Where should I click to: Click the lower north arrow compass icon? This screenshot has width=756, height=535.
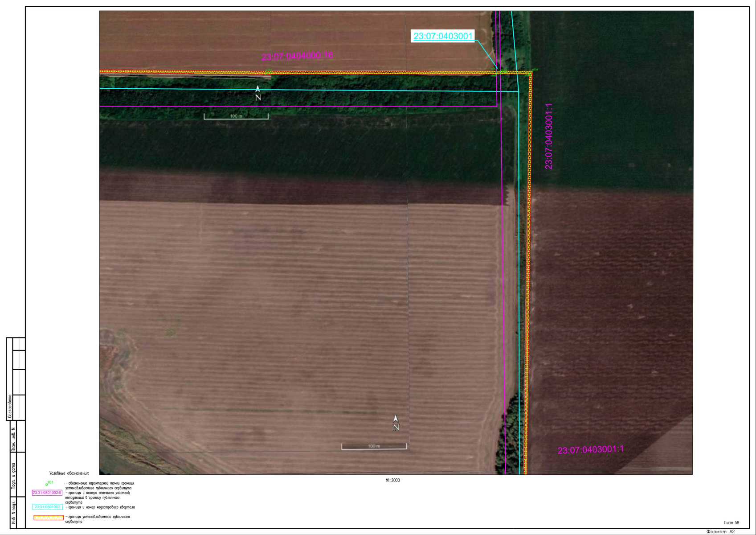396,423
